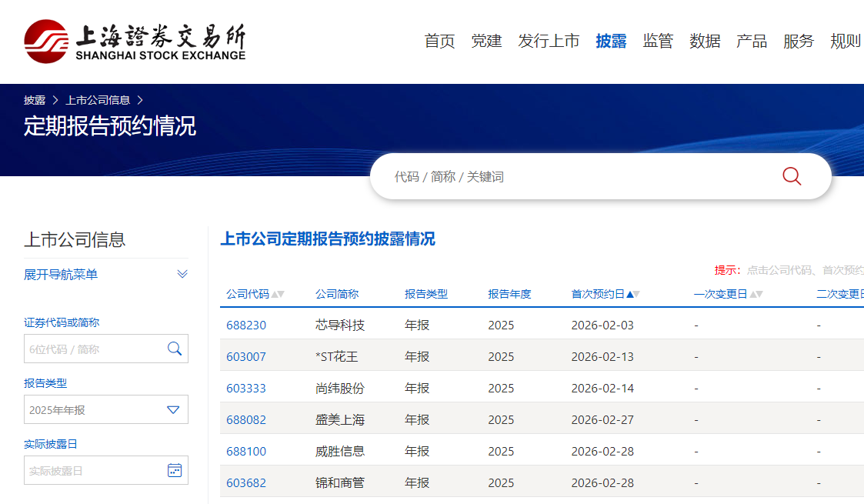Click the 上市公司信息 breadcrumb link
Screen dimensions: 864x504
pyautogui.click(x=98, y=100)
